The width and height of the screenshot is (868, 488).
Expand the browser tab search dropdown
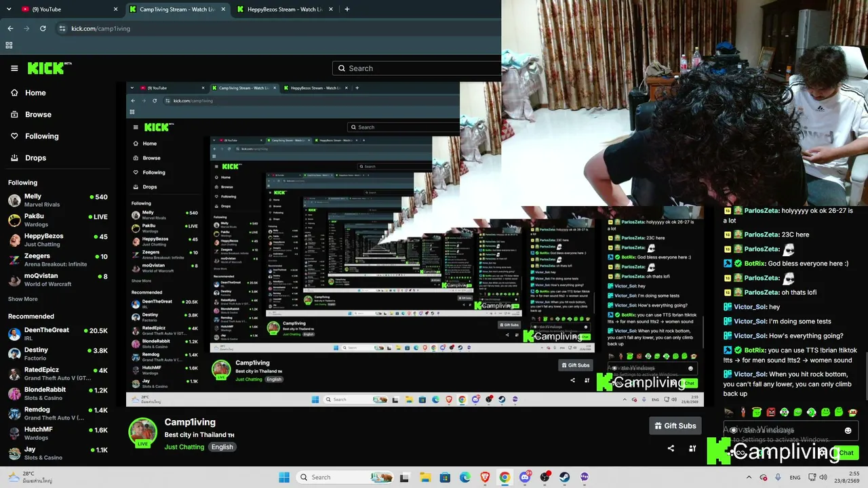click(9, 9)
